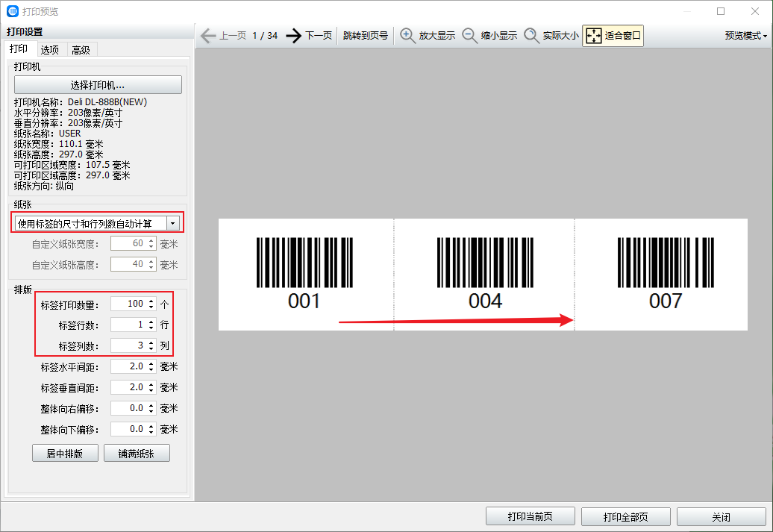Image resolution: width=773 pixels, height=532 pixels.
Task: Click the 可打印区域宽度: 107.5 毫米 text
Action: pos(72,165)
